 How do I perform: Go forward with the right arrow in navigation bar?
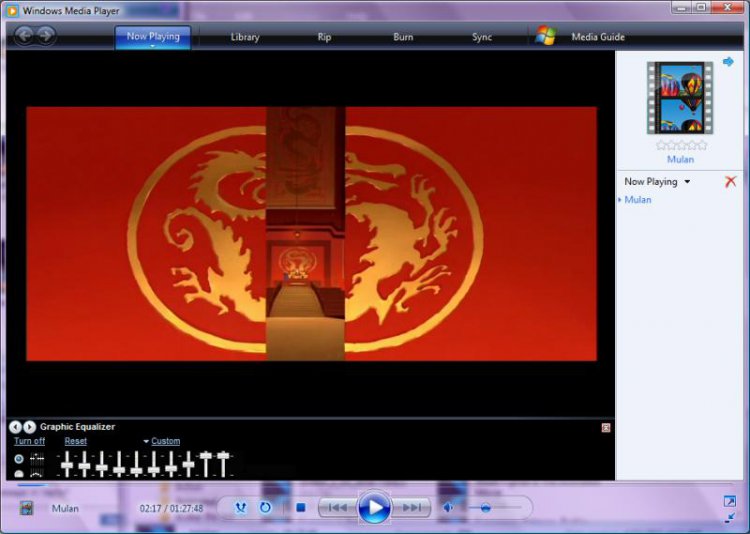click(x=46, y=35)
